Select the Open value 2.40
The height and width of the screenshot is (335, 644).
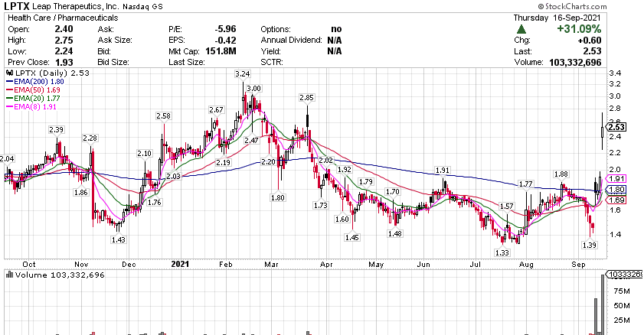(x=64, y=29)
